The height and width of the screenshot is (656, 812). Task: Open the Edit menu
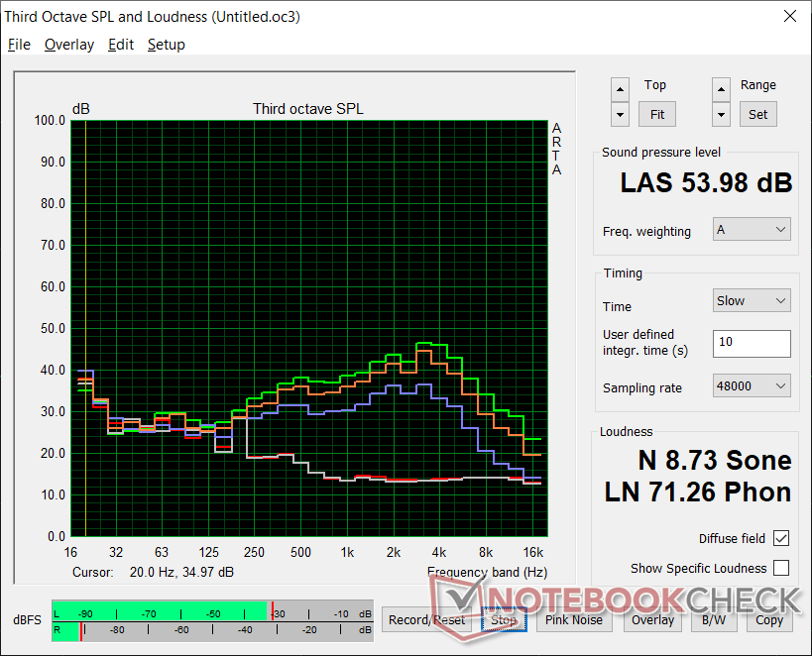[121, 45]
